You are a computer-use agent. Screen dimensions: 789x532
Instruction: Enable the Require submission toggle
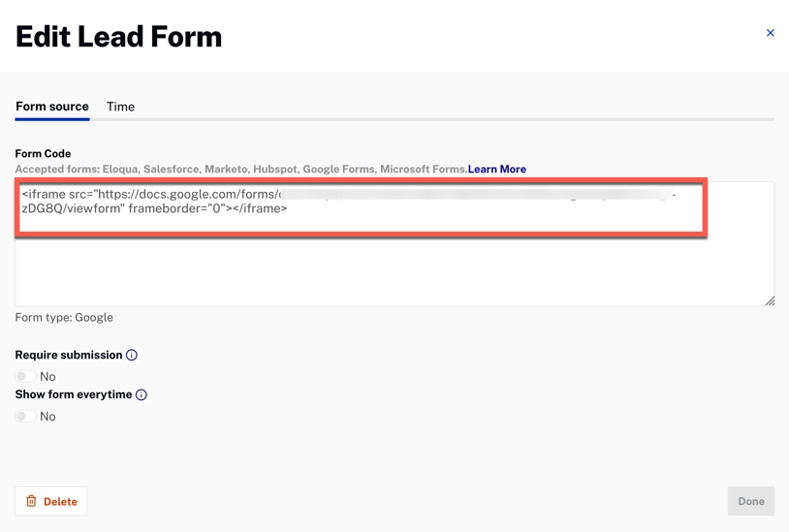click(x=26, y=377)
